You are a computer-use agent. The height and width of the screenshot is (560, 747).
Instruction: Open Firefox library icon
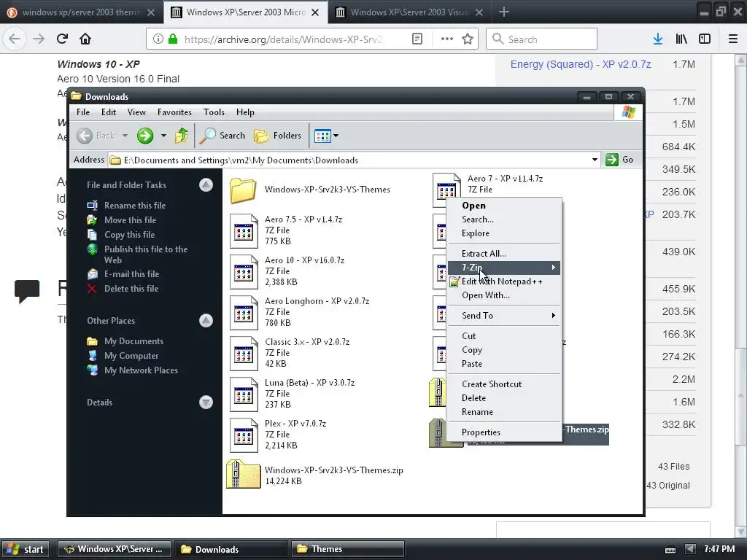click(x=681, y=39)
